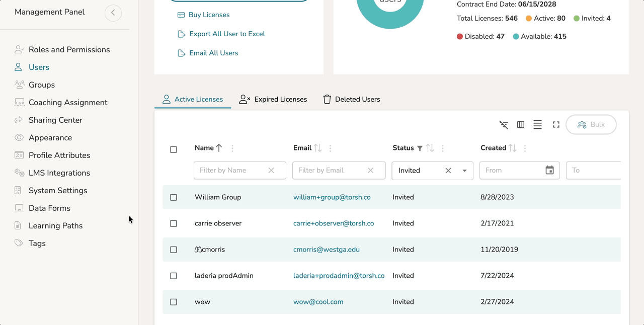The height and width of the screenshot is (325, 644).
Task: Click the clear filters icon in table toolbar
Action: [x=504, y=125]
